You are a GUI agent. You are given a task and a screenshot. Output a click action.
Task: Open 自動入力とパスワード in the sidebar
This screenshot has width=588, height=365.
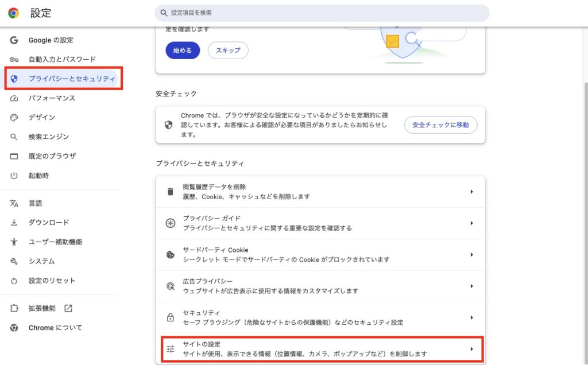(62, 59)
